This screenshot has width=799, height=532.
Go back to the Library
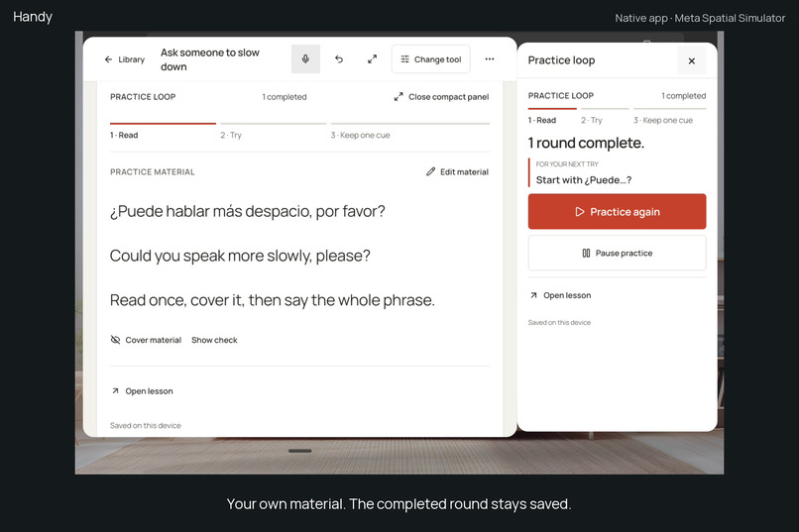pos(124,59)
